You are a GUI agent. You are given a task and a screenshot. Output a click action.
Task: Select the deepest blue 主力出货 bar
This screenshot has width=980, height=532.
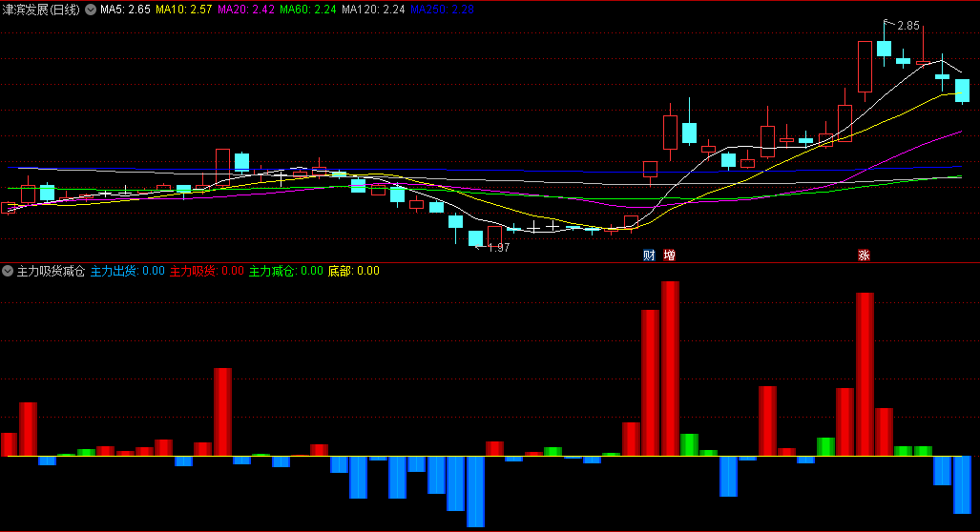click(x=475, y=491)
